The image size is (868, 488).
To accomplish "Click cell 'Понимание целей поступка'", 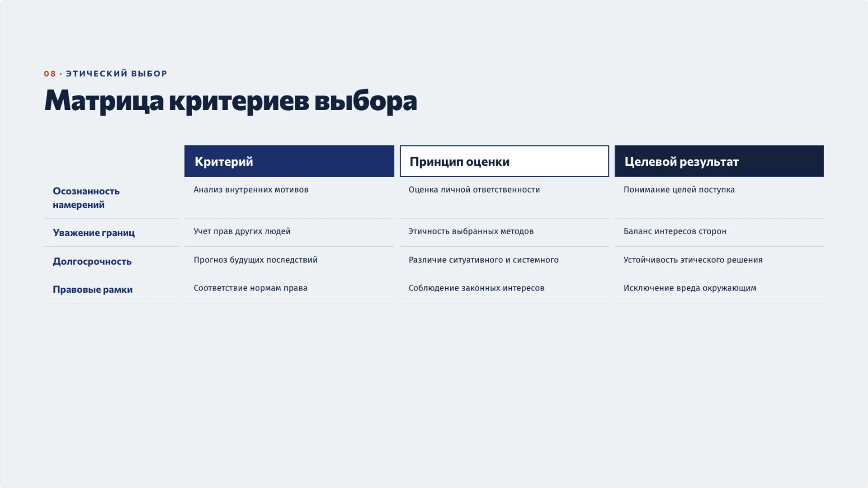I will pyautogui.click(x=679, y=190).
